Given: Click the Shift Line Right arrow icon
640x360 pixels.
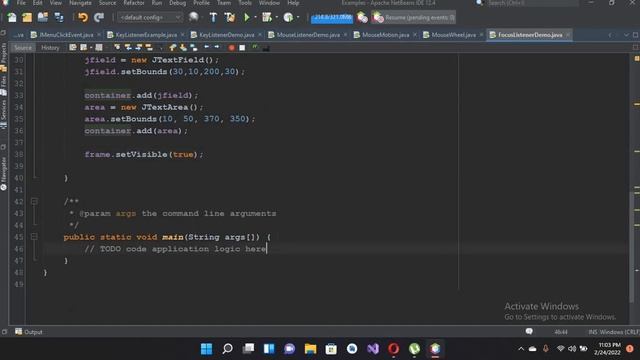Looking at the screenshot, I should 217,47.
